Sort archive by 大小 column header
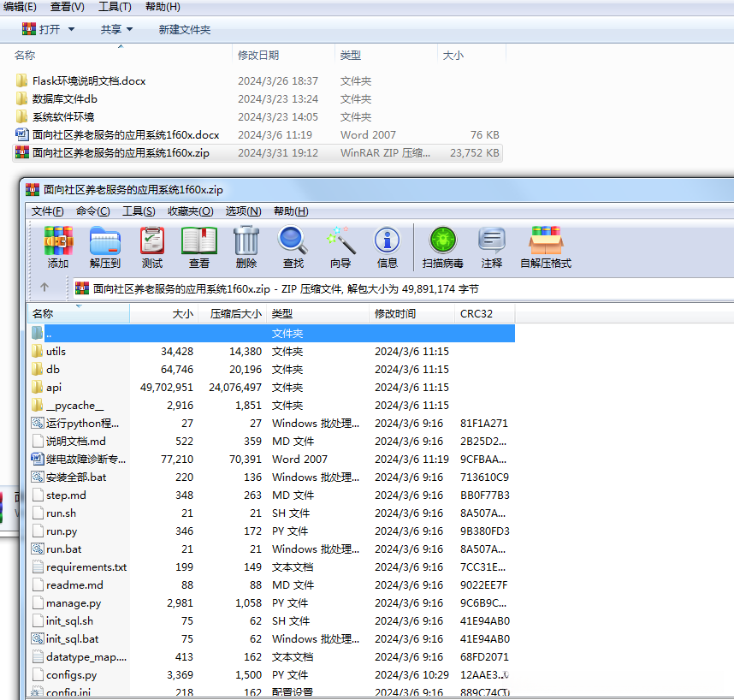734x700 pixels. (164, 314)
